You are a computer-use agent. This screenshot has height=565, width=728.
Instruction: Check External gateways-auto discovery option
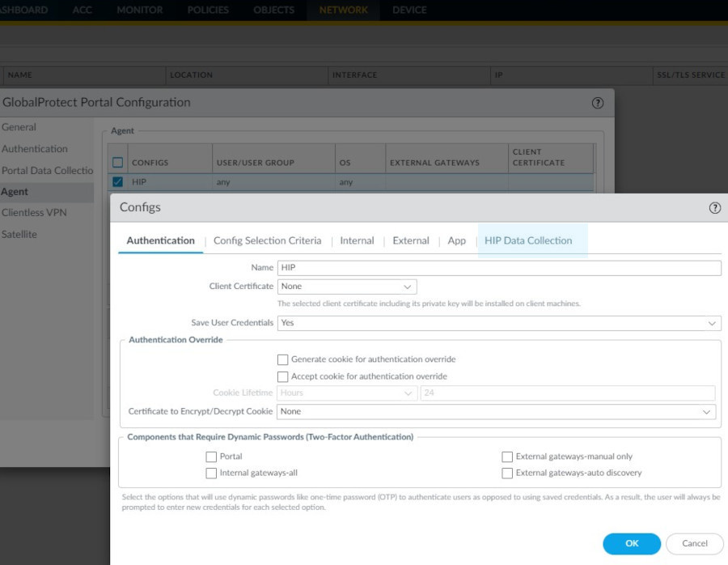(x=507, y=473)
